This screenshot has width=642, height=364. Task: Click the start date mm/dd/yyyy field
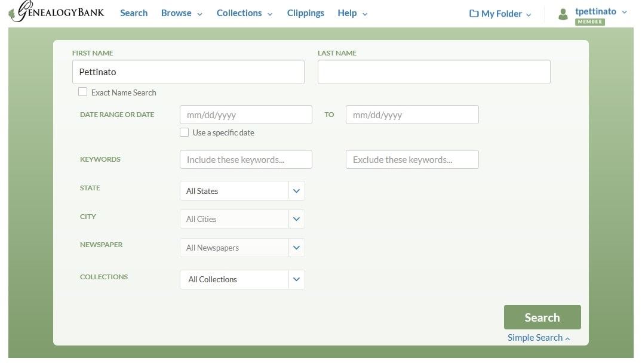coord(245,115)
